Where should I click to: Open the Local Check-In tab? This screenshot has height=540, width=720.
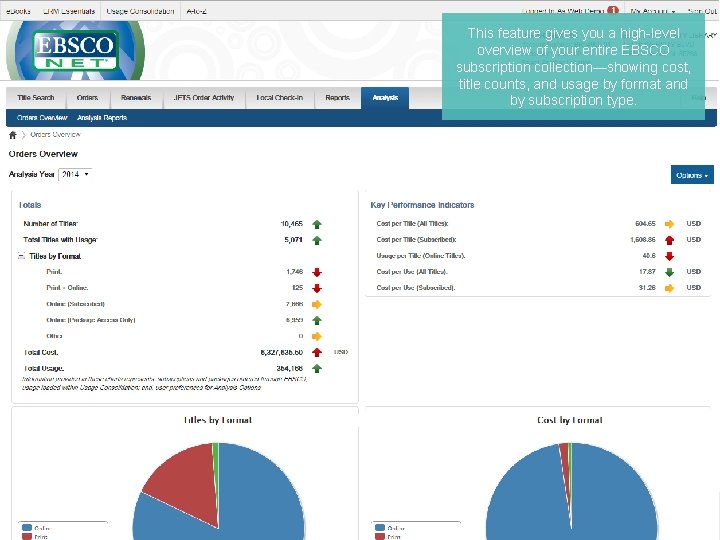280,98
